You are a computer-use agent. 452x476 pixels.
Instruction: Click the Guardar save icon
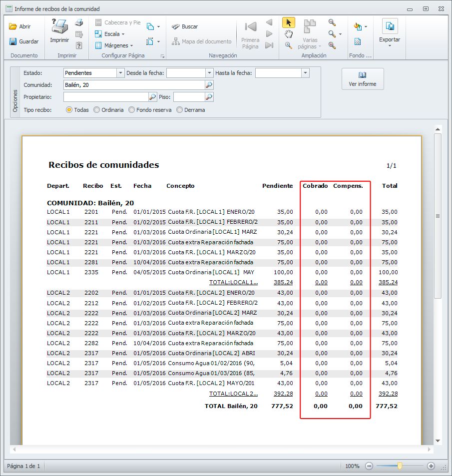pyautogui.click(x=13, y=41)
